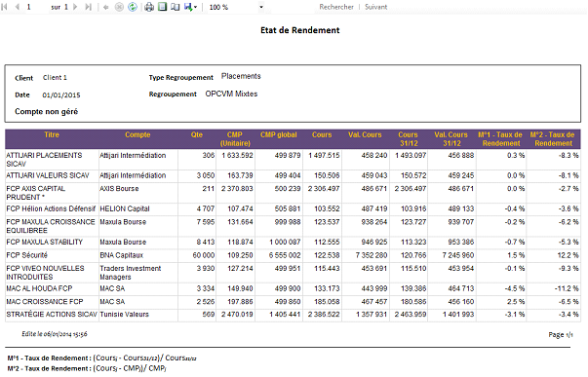Click the Suivant link
The width and height of the screenshot is (588, 377).
pos(375,7)
